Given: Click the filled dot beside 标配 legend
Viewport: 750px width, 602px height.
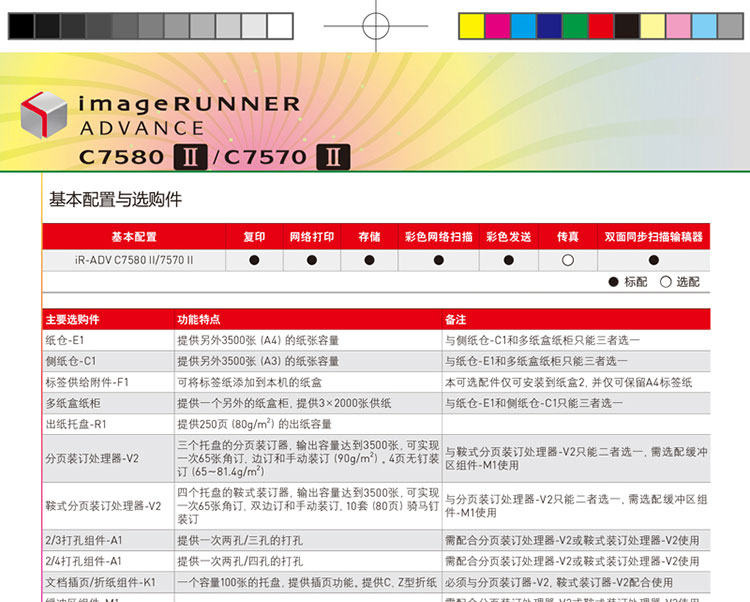Looking at the screenshot, I should (614, 282).
